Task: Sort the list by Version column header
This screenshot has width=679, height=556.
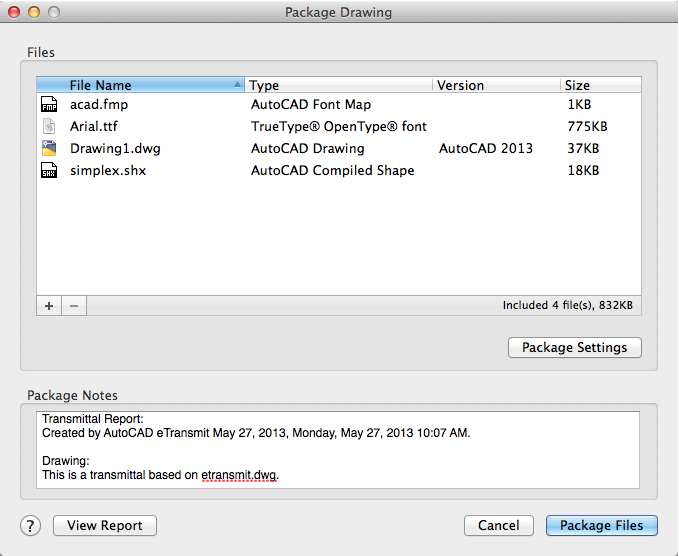Action: (x=495, y=86)
